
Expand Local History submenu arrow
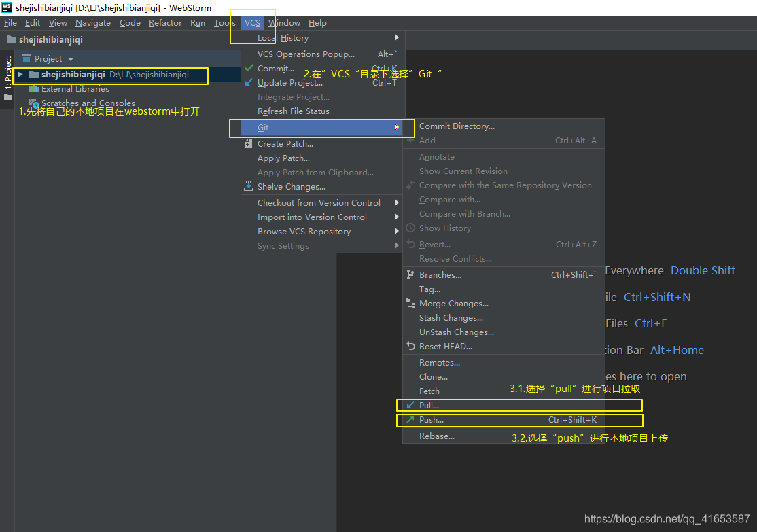pyautogui.click(x=397, y=37)
